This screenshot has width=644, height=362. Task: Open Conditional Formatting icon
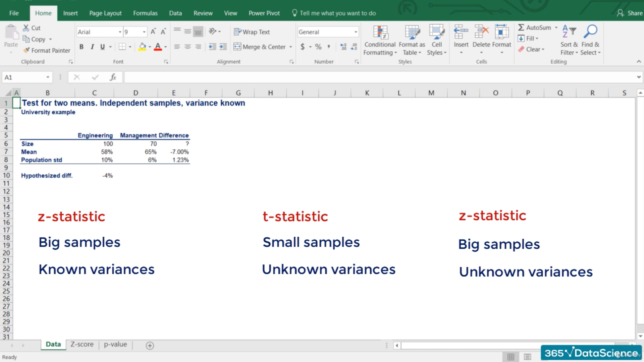(380, 33)
